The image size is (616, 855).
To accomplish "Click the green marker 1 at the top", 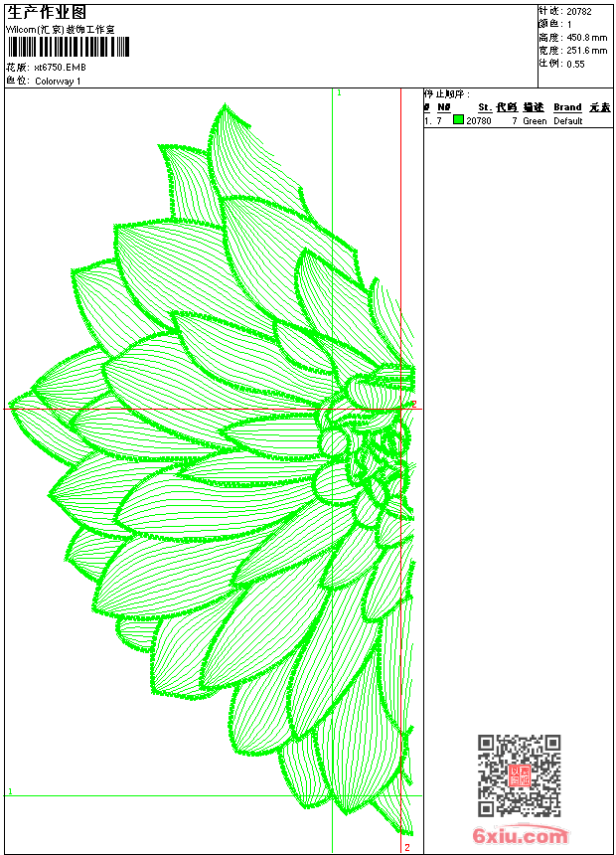I will (x=339, y=93).
